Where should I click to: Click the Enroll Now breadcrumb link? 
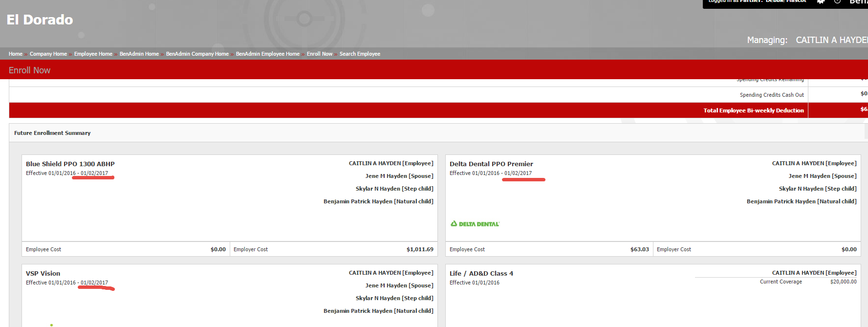[320, 54]
